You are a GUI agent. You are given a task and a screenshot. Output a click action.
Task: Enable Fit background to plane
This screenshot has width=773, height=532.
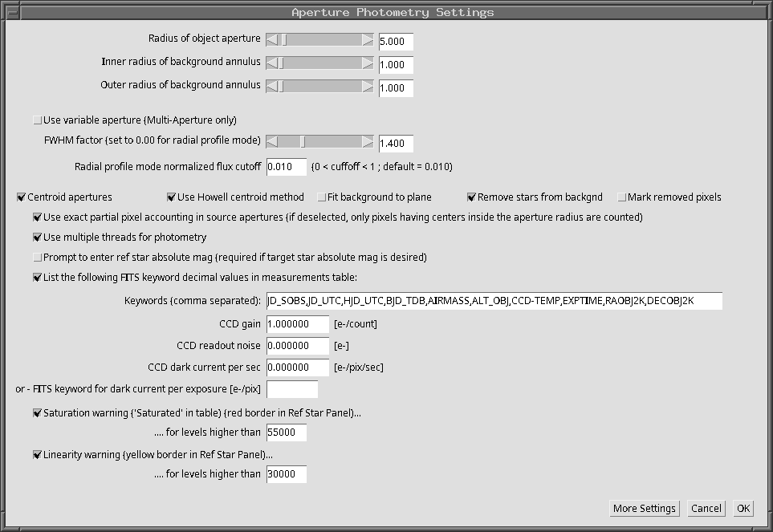coord(322,197)
